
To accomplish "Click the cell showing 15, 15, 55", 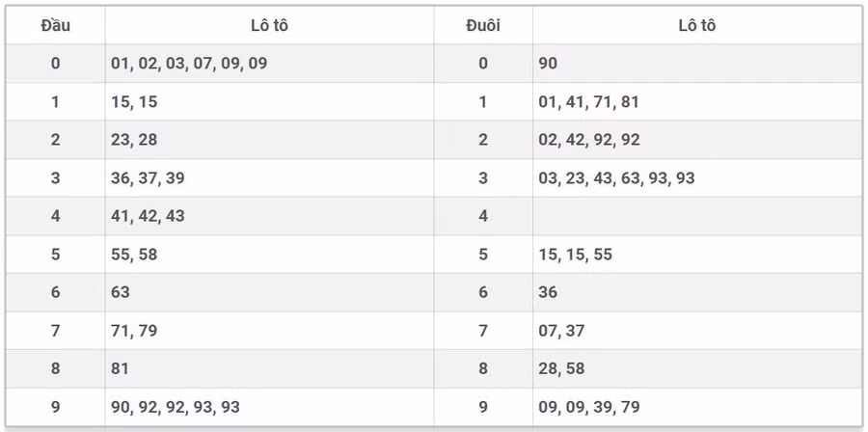I will (x=575, y=255).
